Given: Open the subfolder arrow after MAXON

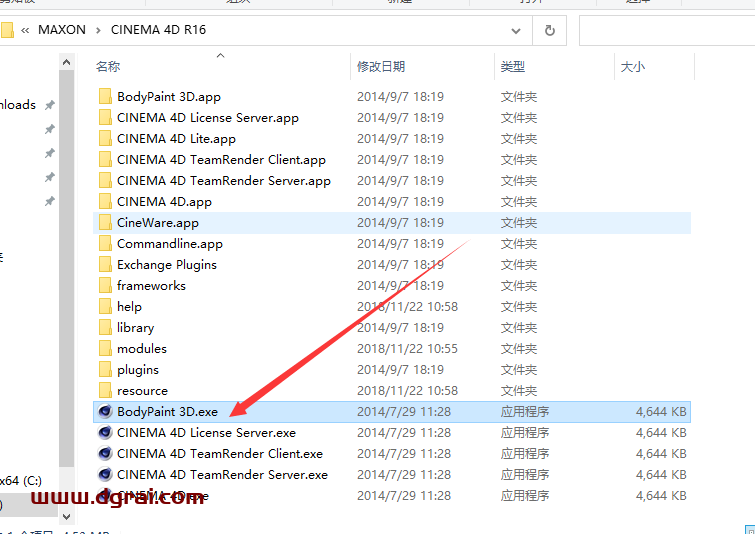Looking at the screenshot, I should click(98, 30).
